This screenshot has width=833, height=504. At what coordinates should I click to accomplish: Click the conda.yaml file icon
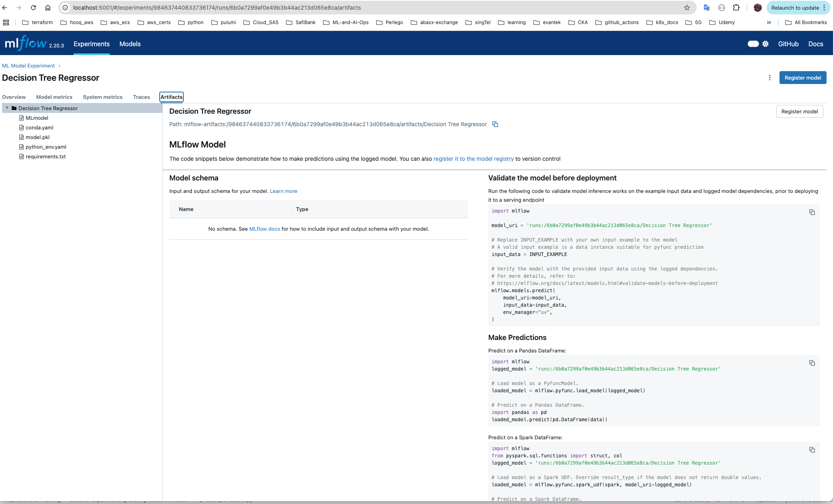click(x=22, y=127)
